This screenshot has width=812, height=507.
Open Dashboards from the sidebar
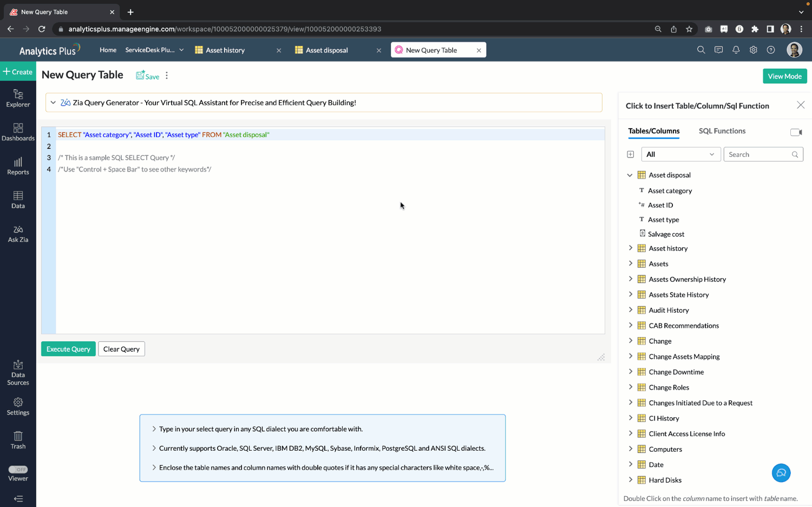18,132
